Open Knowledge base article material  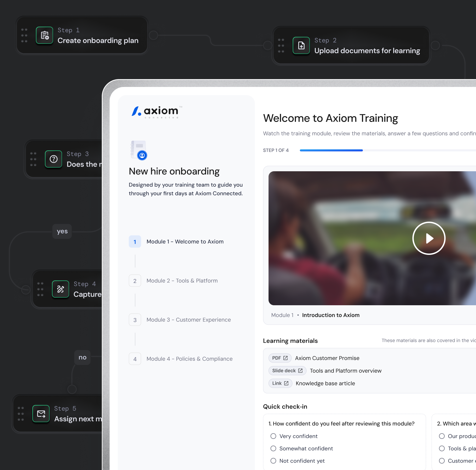325,383
